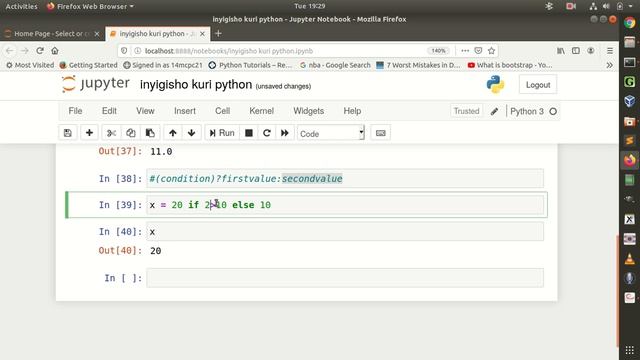This screenshot has width=640, height=360.
Task: Open Firefox library icon
Action: [x=561, y=51]
